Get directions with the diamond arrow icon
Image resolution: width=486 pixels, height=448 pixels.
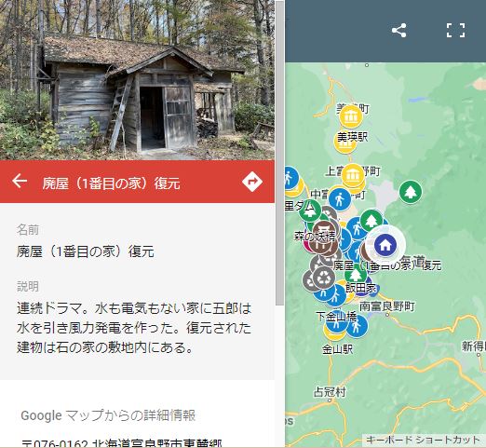click(252, 182)
